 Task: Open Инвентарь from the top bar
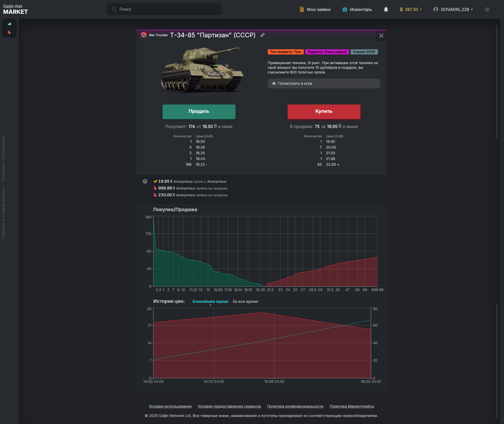click(357, 9)
